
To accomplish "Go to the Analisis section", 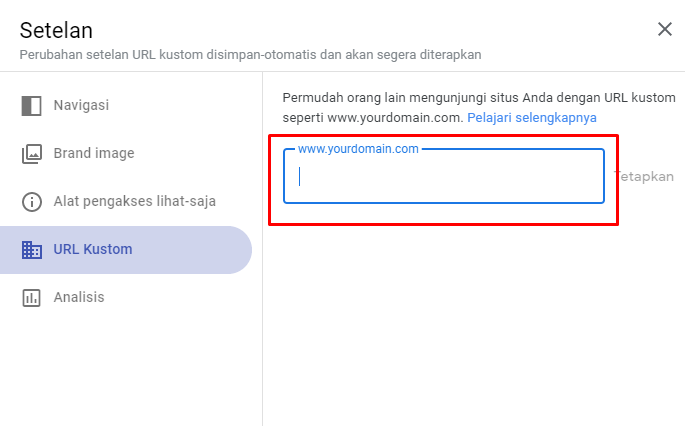I will pyautogui.click(x=79, y=298).
